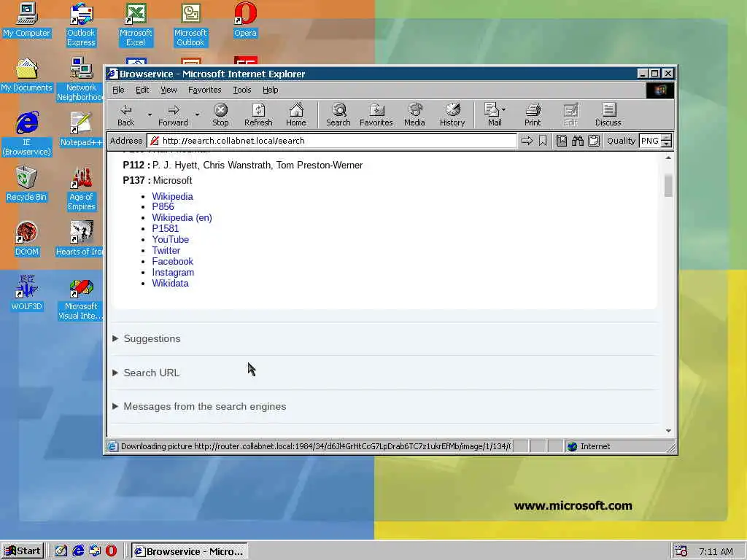Open the Media toolbar button
The image size is (747, 560).
pyautogui.click(x=414, y=115)
